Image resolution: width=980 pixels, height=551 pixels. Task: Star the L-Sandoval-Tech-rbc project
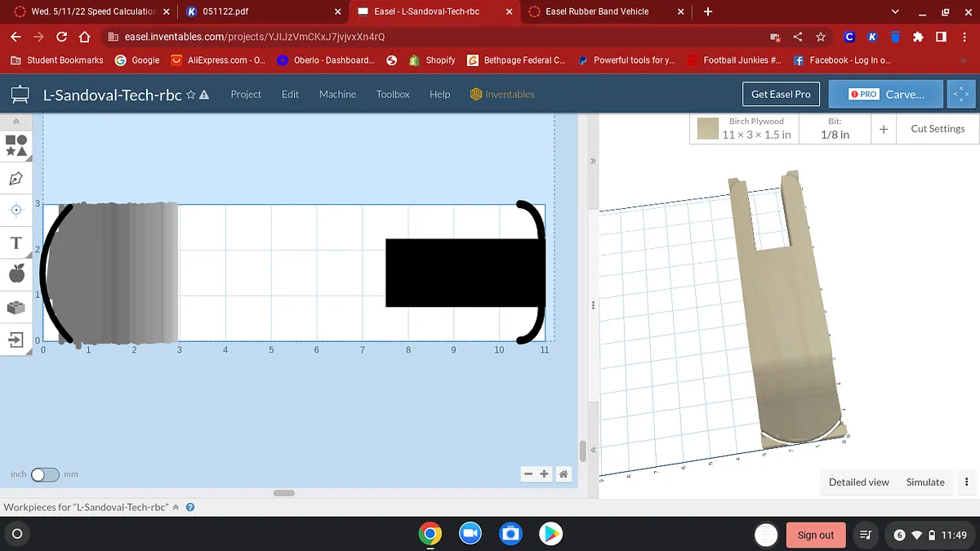coord(190,95)
